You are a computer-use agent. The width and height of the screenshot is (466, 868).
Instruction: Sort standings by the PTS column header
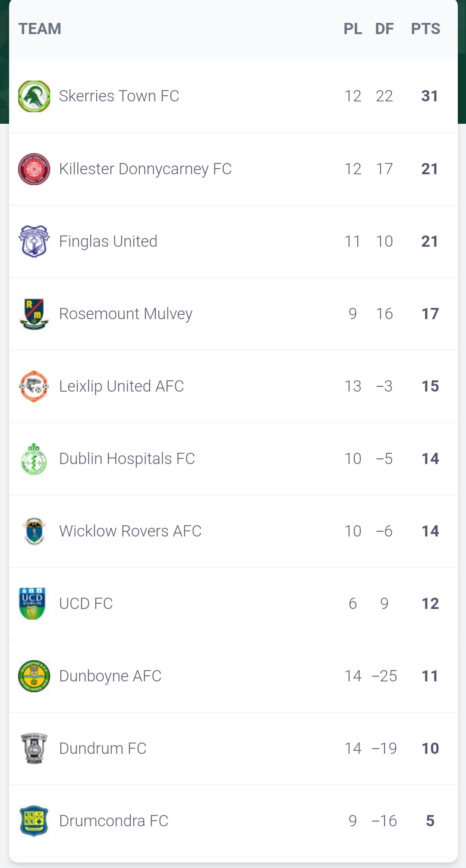[426, 28]
